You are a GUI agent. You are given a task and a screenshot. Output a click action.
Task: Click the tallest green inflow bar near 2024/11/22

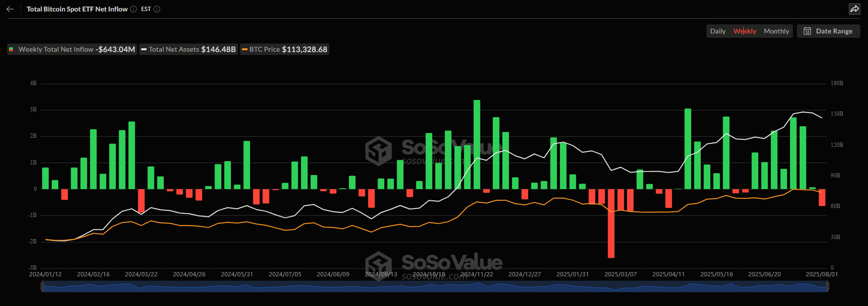click(x=477, y=144)
